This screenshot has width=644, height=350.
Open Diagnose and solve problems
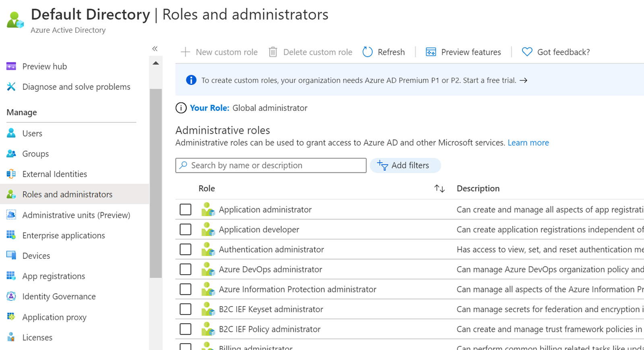click(x=76, y=87)
